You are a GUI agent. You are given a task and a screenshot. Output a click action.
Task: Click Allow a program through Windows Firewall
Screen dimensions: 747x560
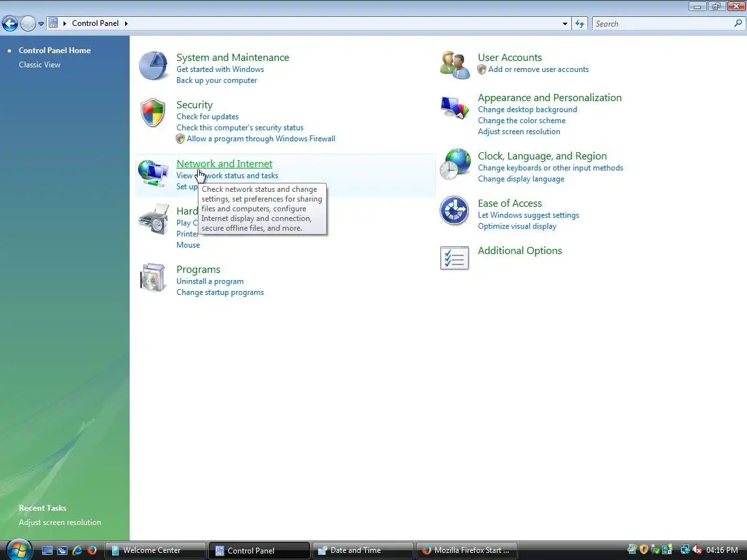click(261, 139)
